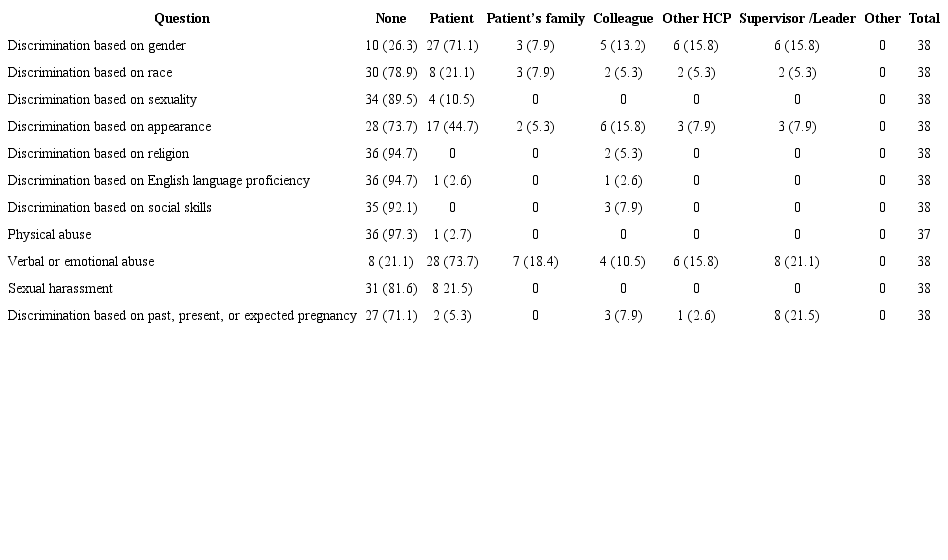Select the "Verbal or emotional abuse" row label
The width and height of the screenshot is (948, 560).
coord(81,262)
